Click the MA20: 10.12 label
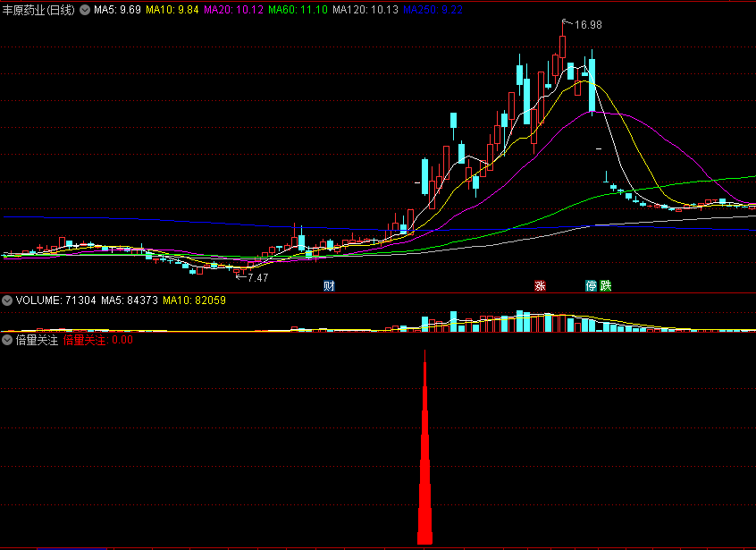This screenshot has width=756, height=550. (233, 10)
